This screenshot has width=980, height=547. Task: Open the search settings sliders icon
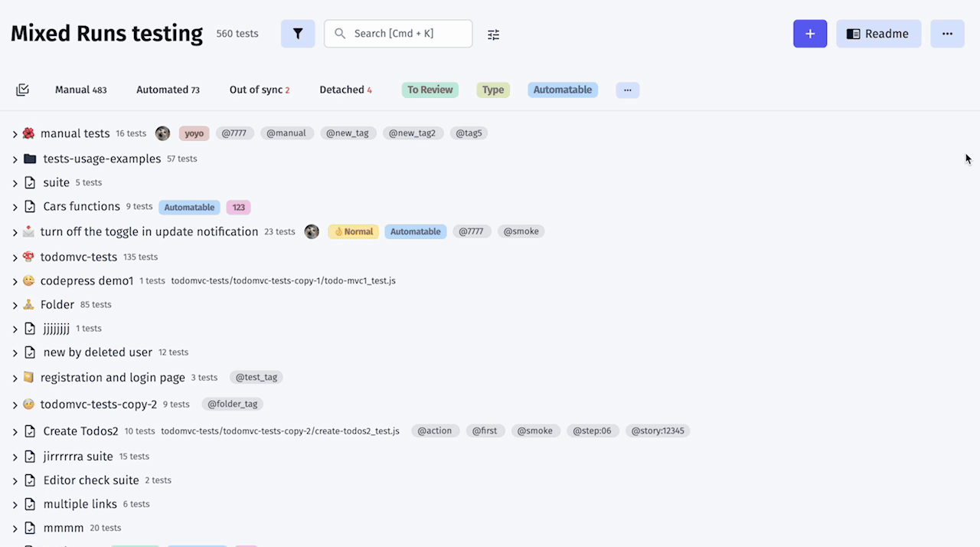click(x=494, y=34)
